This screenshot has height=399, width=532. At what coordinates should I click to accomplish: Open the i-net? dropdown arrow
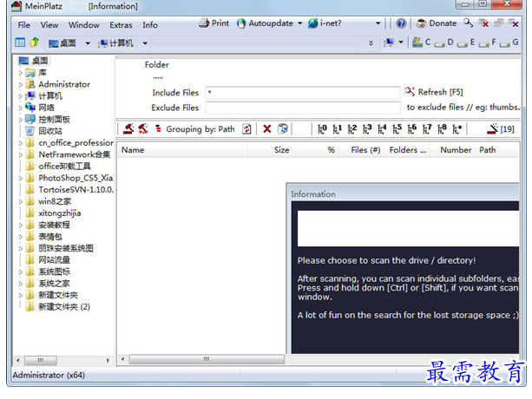tap(378, 23)
